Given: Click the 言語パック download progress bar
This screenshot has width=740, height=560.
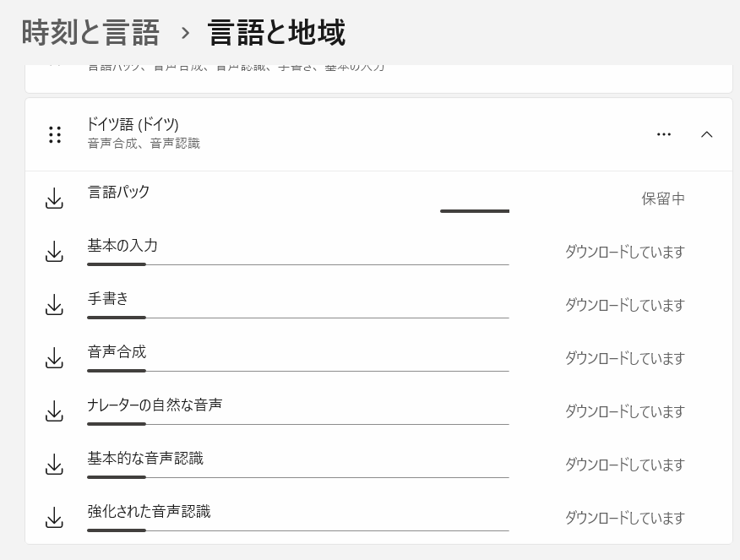Looking at the screenshot, I should point(475,210).
